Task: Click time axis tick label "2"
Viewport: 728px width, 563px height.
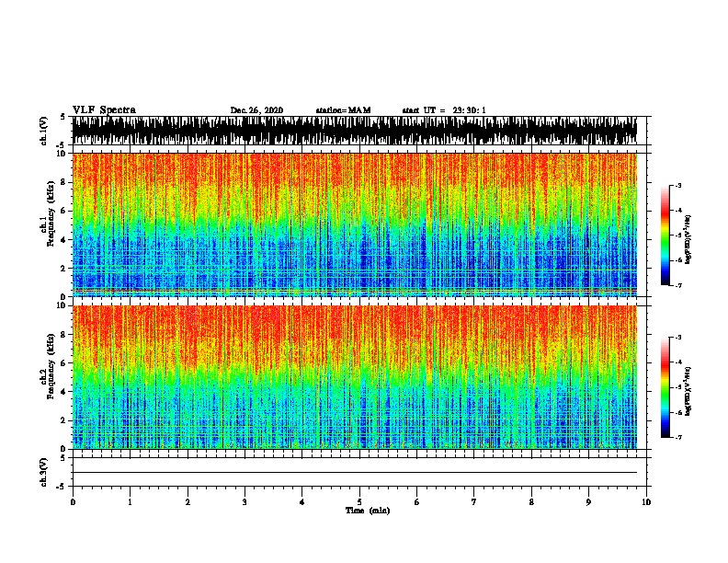Action: point(188,502)
